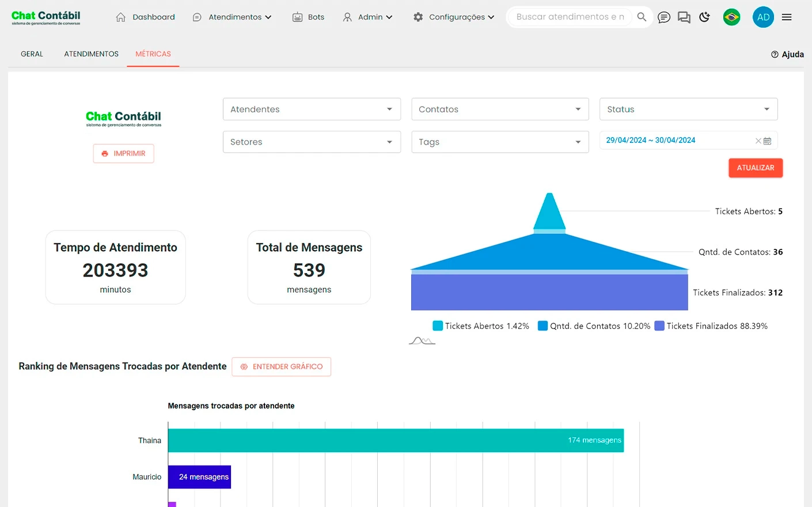
Task: Open the chat bubble messages icon
Action: coord(664,17)
